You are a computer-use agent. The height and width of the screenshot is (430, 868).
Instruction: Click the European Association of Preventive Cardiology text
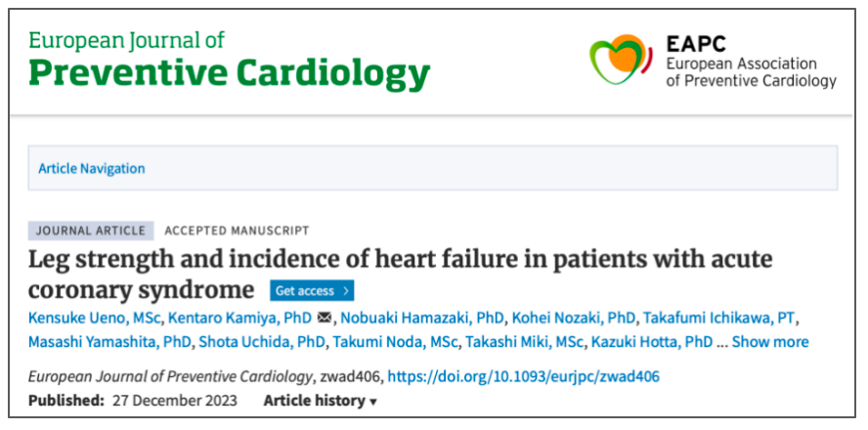751,71
